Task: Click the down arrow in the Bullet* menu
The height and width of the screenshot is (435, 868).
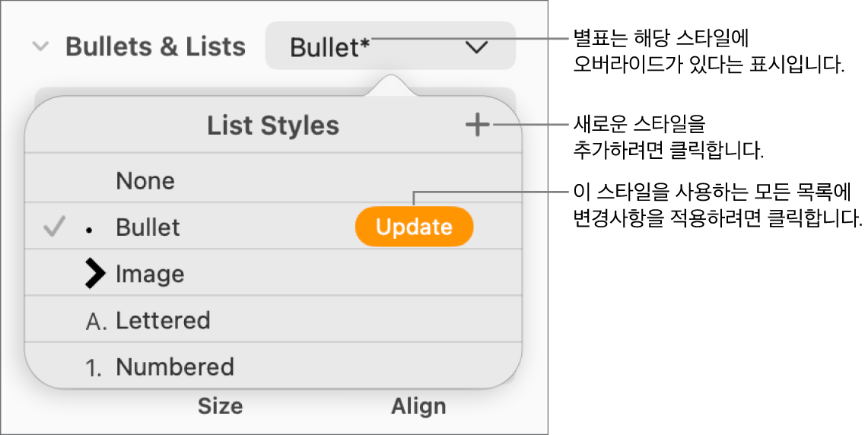Action: (477, 47)
